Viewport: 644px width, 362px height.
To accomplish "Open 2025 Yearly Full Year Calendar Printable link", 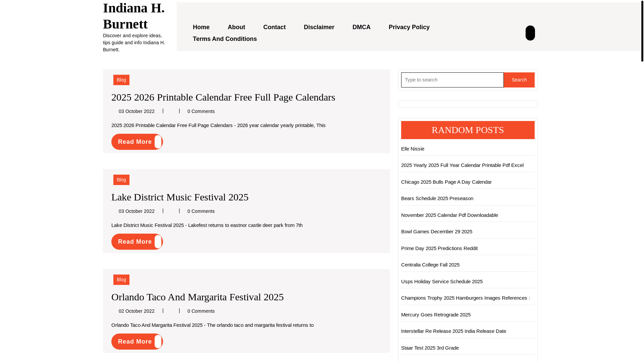I will click(x=462, y=165).
